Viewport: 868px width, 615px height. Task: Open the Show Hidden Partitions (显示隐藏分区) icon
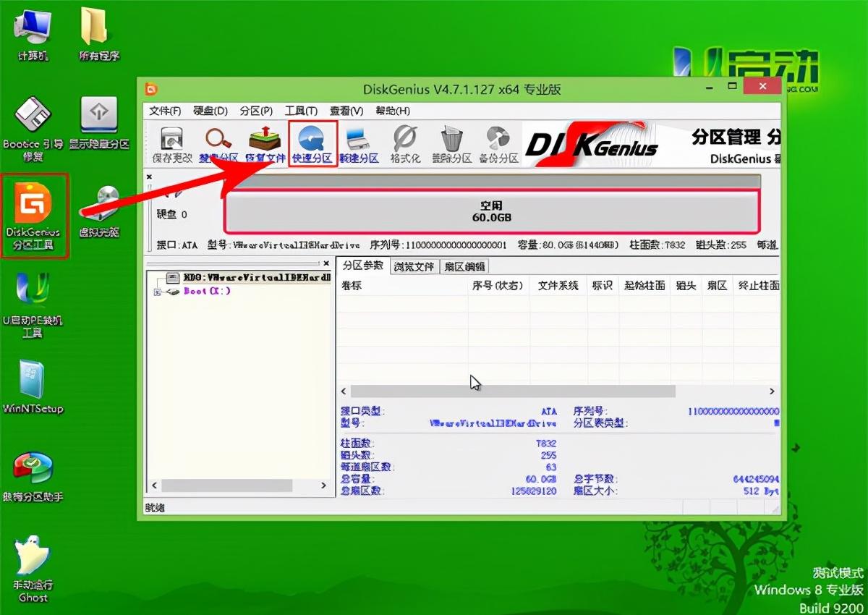click(99, 123)
